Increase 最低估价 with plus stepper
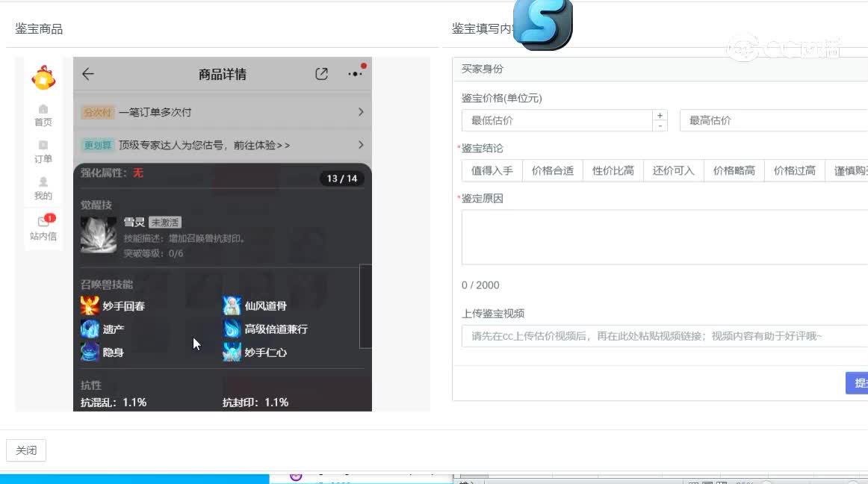The height and width of the screenshot is (484, 868). [660, 115]
